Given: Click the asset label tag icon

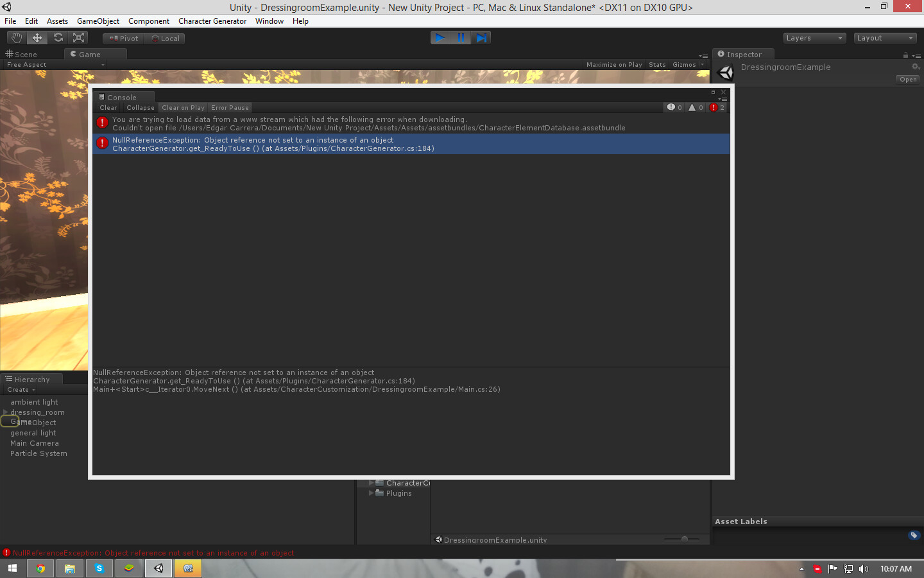Looking at the screenshot, I should tap(914, 535).
